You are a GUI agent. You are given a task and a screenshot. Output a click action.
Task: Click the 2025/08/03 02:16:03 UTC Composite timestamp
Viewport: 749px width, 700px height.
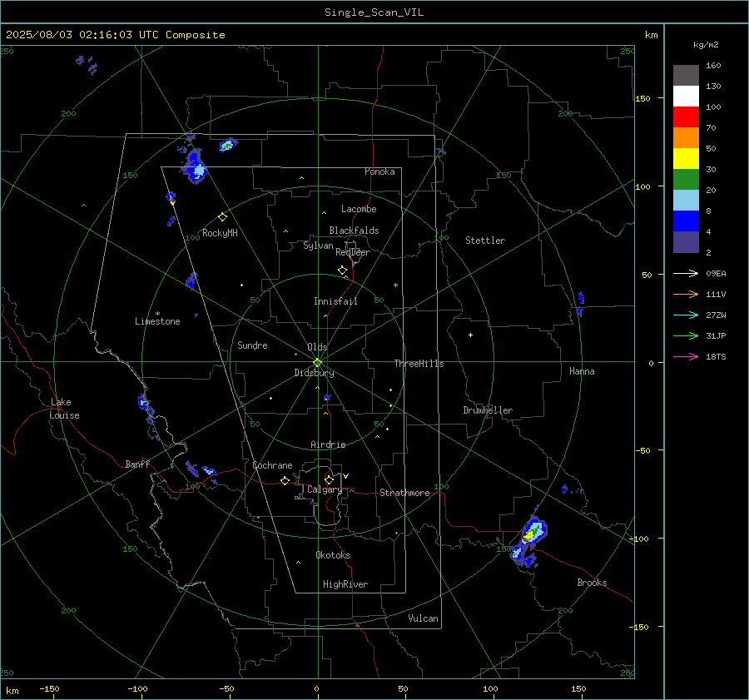click(115, 35)
